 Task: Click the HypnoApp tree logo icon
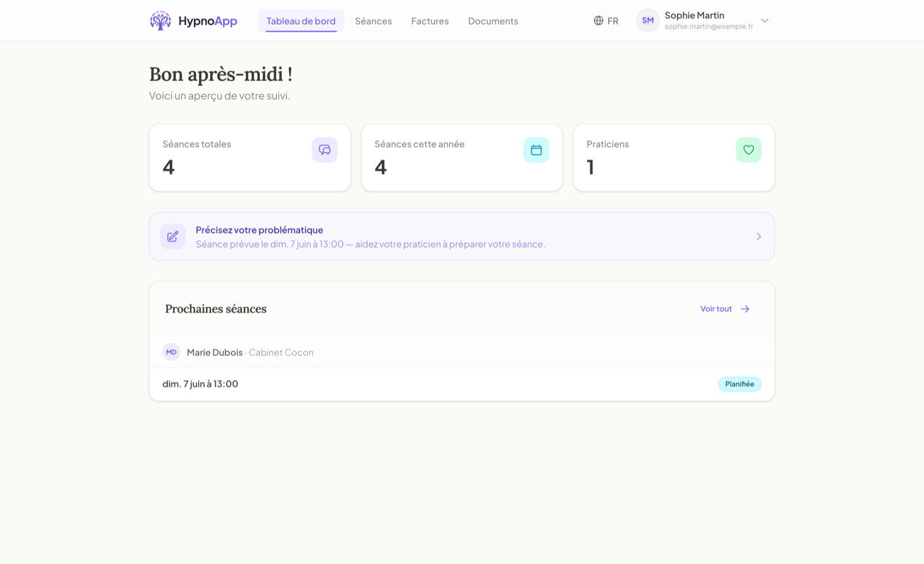161,21
